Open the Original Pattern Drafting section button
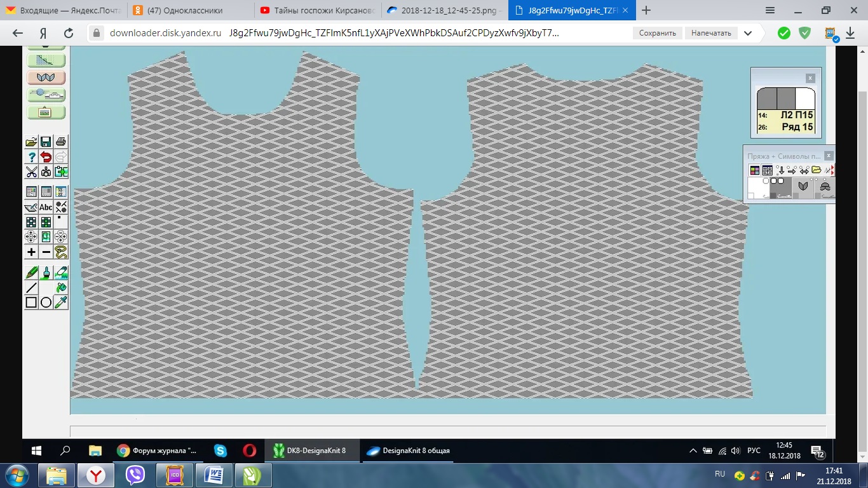 46,60
